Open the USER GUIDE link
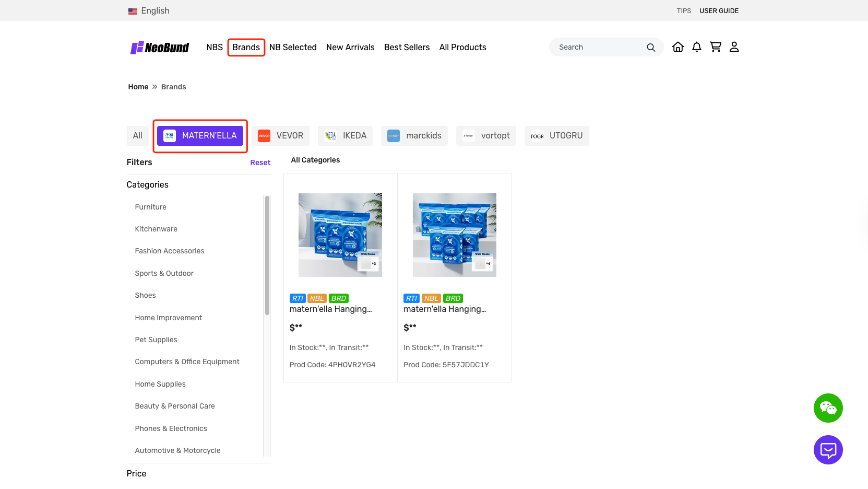 719,11
